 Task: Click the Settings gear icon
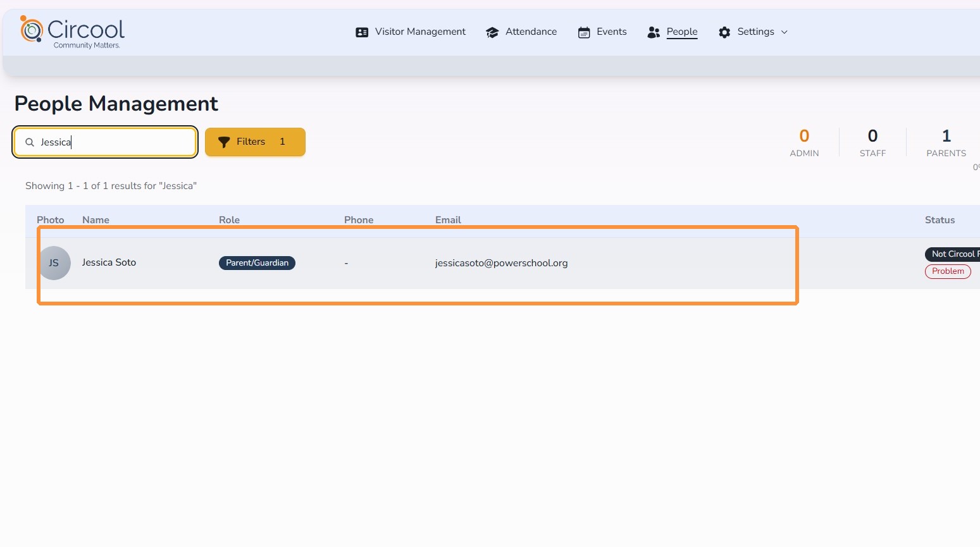[x=724, y=32]
